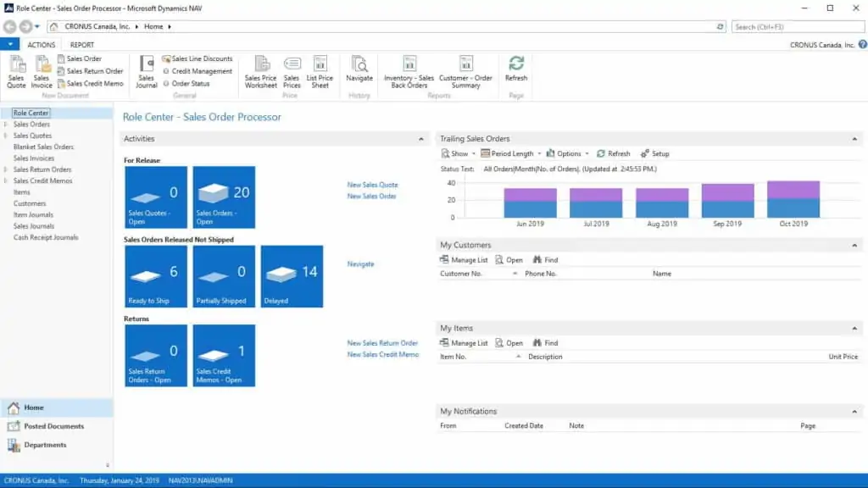The image size is (868, 488).
Task: Click Sales Return Order in ribbon
Action: pos(90,71)
